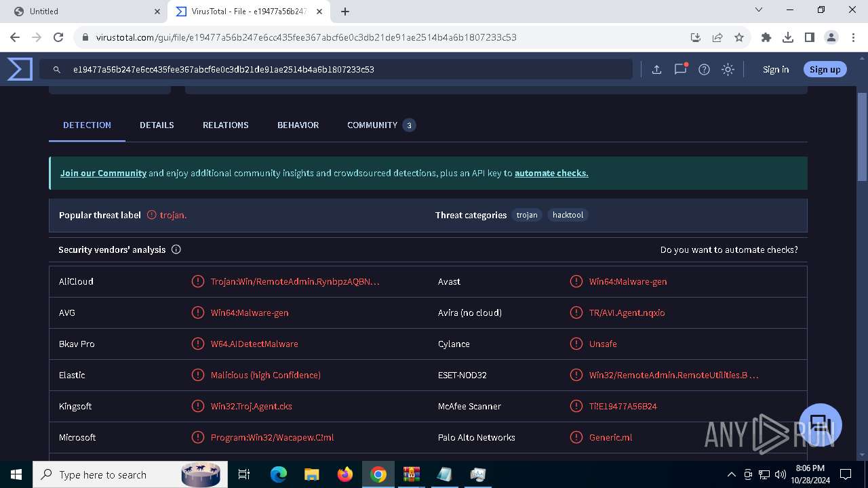Viewport: 868px width, 488px height.
Task: Bookmark this page with the star icon
Action: [x=739, y=37]
